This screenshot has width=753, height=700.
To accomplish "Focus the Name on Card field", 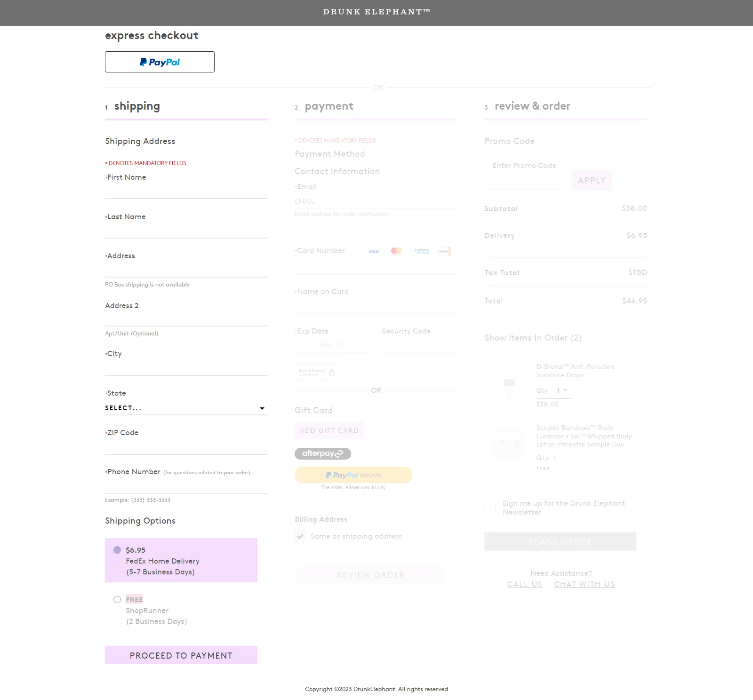I will coord(376,306).
